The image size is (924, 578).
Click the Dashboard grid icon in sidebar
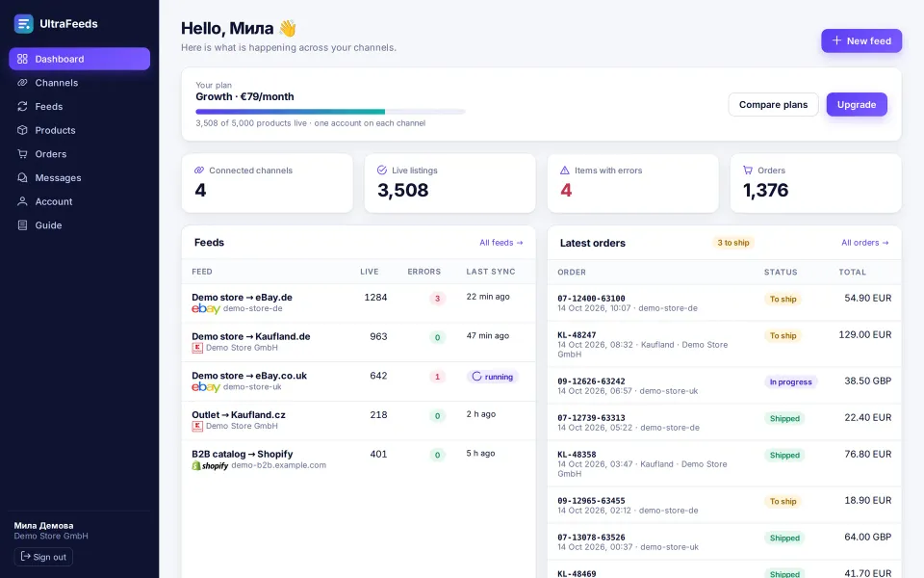(22, 59)
